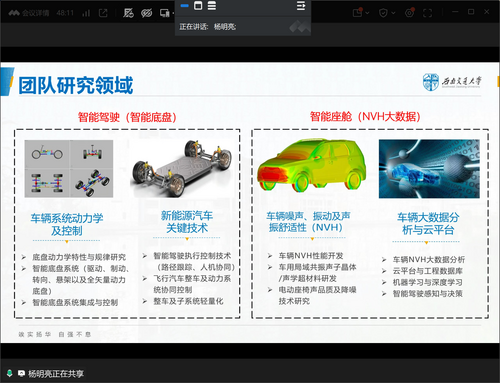Enter fullscreen with the corner-brackets icon
The image size is (500, 383).
[427, 13]
